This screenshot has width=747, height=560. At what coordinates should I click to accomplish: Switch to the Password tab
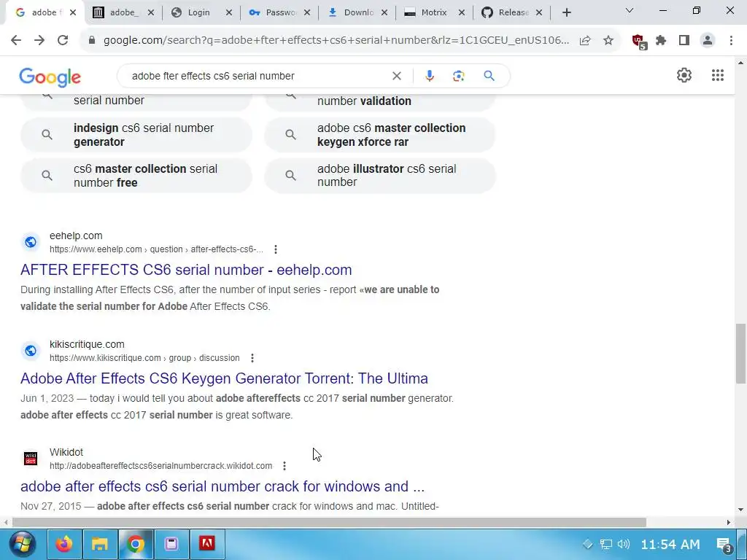tap(279, 12)
